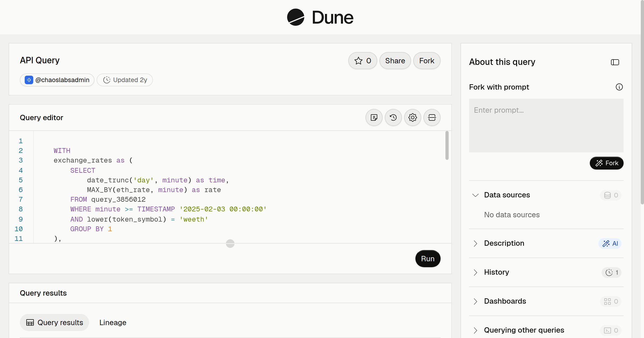Click the editor resize handle
This screenshot has width=644, height=338.
(x=230, y=244)
